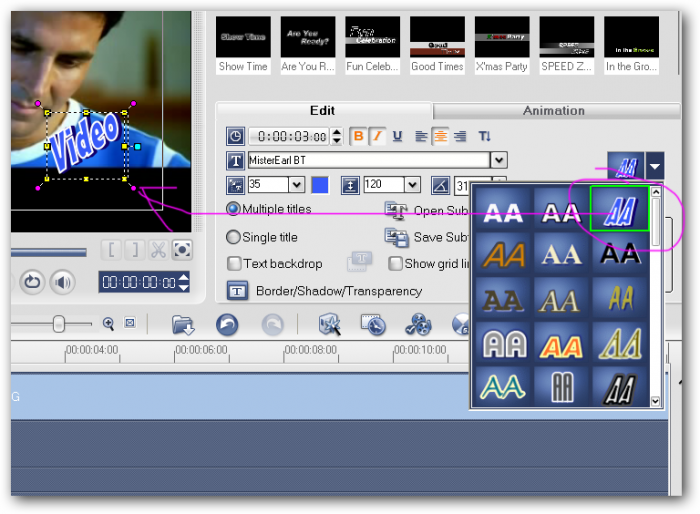Expand the line spacing 120 dropdown
Image resolution: width=700 pixels, height=514 pixels.
[x=412, y=184]
